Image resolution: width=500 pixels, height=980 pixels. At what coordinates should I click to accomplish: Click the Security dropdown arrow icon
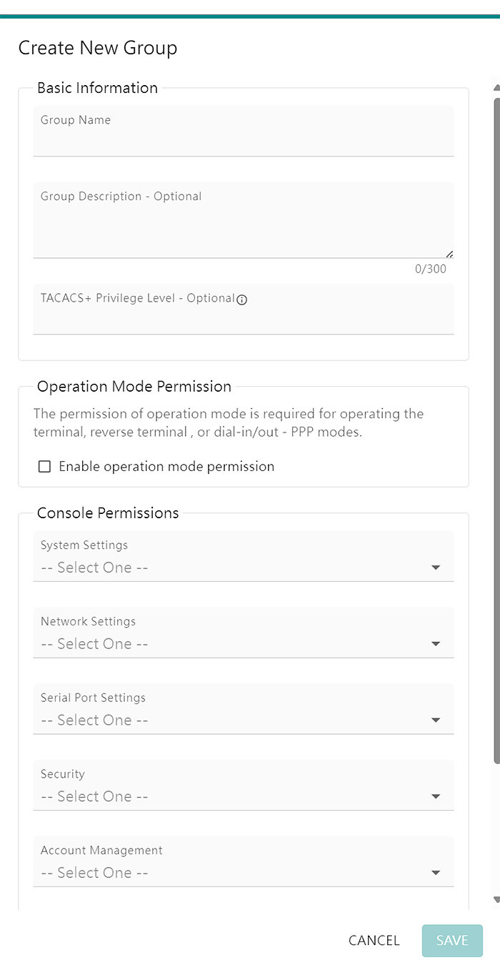pos(436,796)
